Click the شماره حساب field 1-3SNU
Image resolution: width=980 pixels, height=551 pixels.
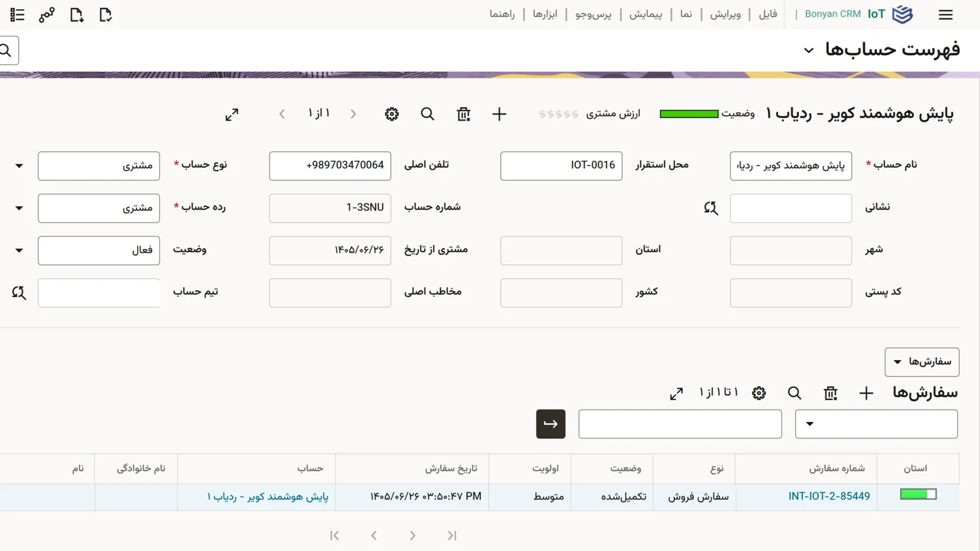[330, 208]
